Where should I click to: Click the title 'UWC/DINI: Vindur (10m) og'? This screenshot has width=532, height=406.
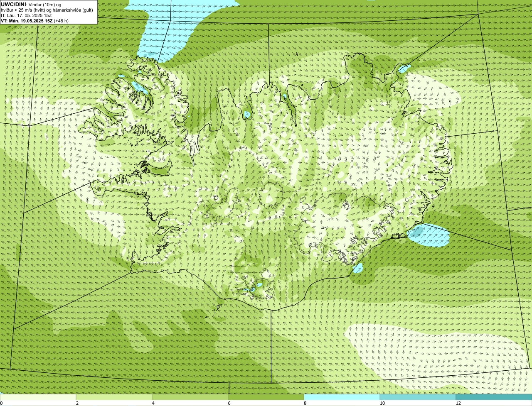coord(31,5)
